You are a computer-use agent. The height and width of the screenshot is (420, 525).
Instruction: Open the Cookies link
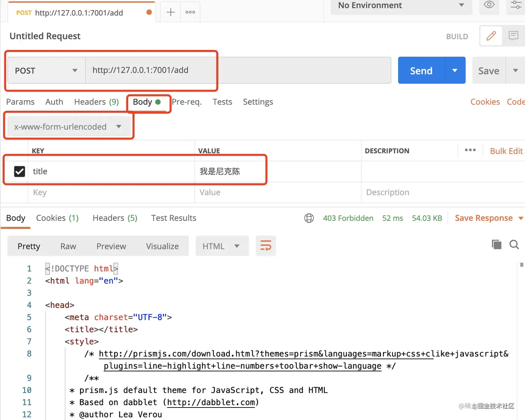point(485,102)
